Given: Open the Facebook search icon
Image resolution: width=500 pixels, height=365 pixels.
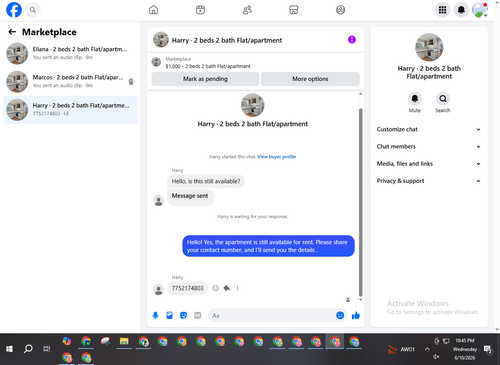Looking at the screenshot, I should (x=33, y=10).
